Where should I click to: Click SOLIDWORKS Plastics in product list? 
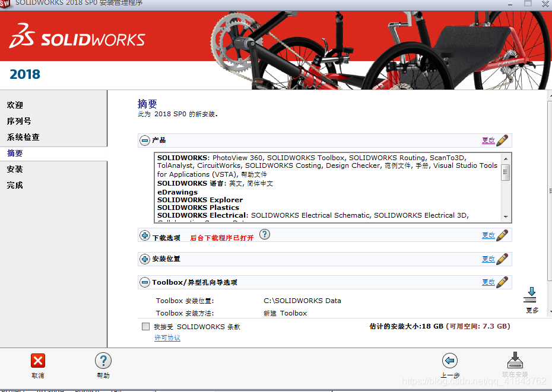pyautogui.click(x=198, y=208)
